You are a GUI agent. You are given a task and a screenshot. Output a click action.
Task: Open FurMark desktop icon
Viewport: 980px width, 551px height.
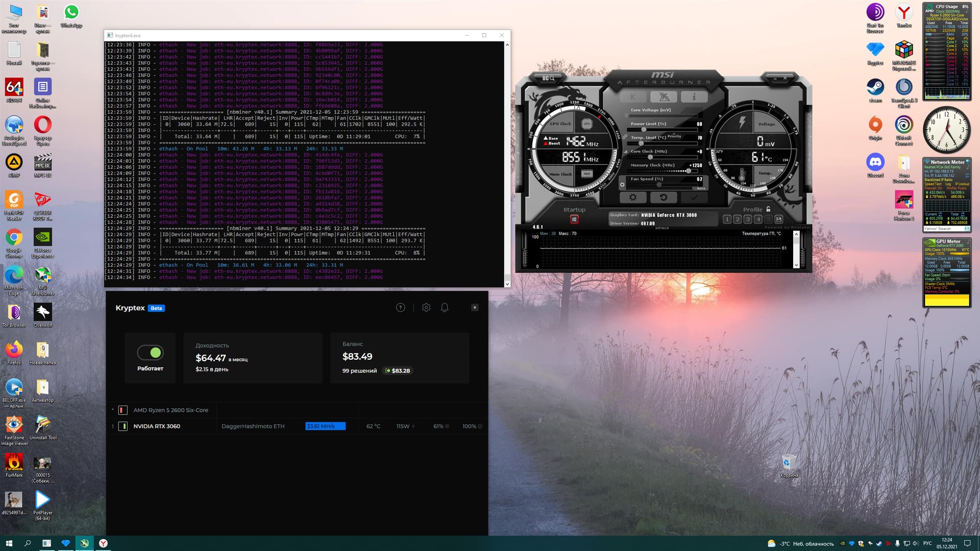pyautogui.click(x=14, y=465)
